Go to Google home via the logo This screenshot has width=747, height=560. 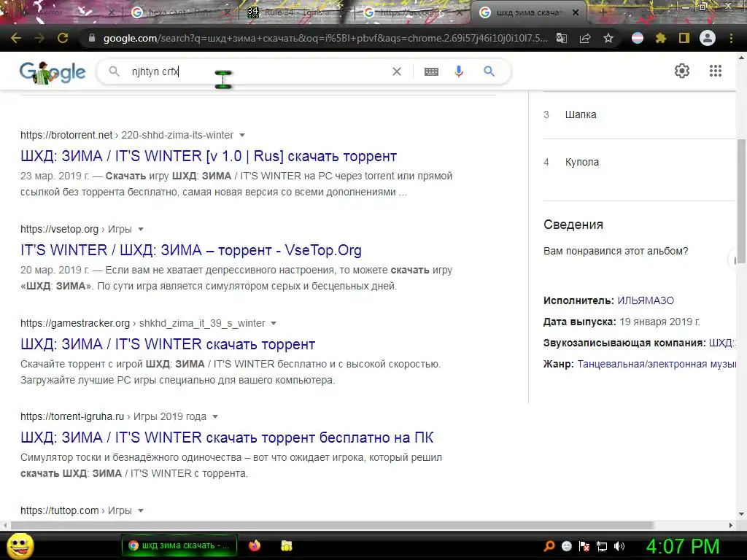(x=53, y=72)
